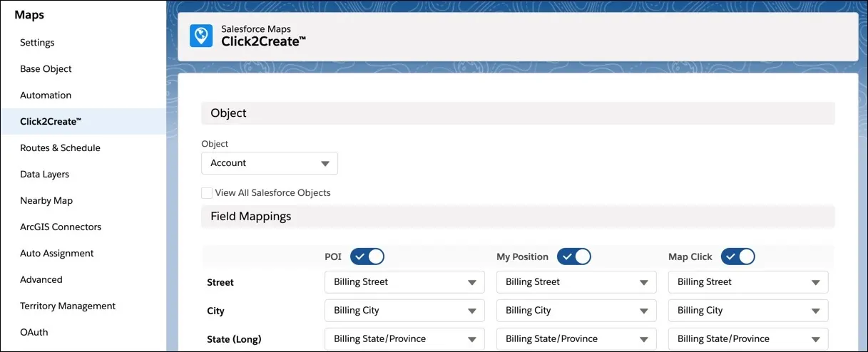This screenshot has width=868, height=352.
Task: Open POI City Billing City dropdown
Action: [x=404, y=311]
